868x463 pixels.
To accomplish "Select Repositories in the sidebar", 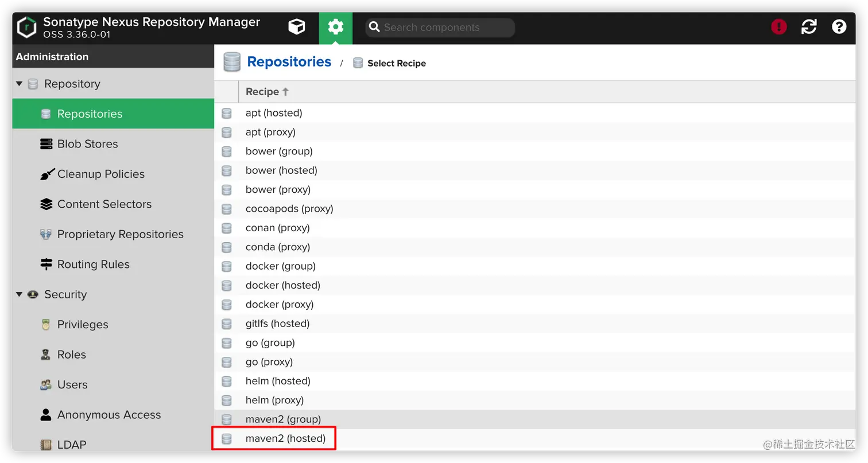I will 113,114.
